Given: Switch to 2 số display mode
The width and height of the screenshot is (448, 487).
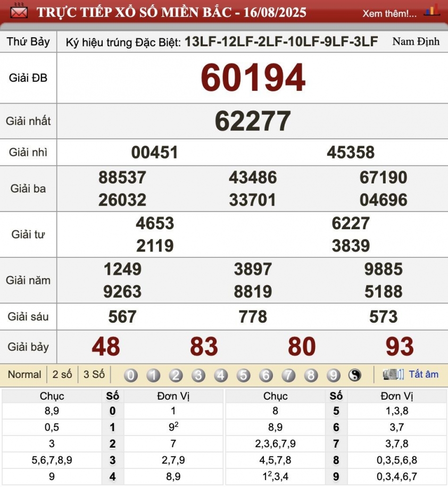Looking at the screenshot, I should (x=62, y=375).
